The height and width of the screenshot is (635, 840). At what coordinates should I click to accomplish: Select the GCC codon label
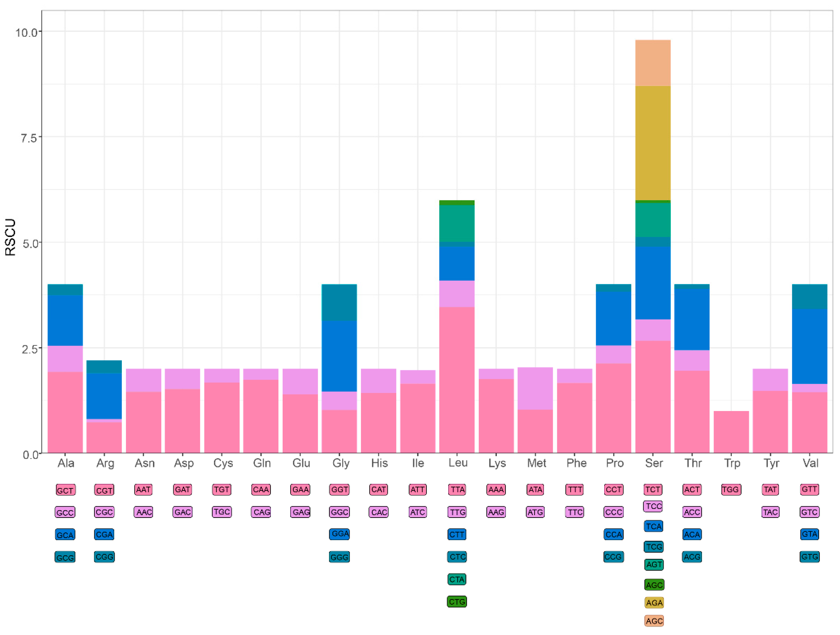click(65, 512)
